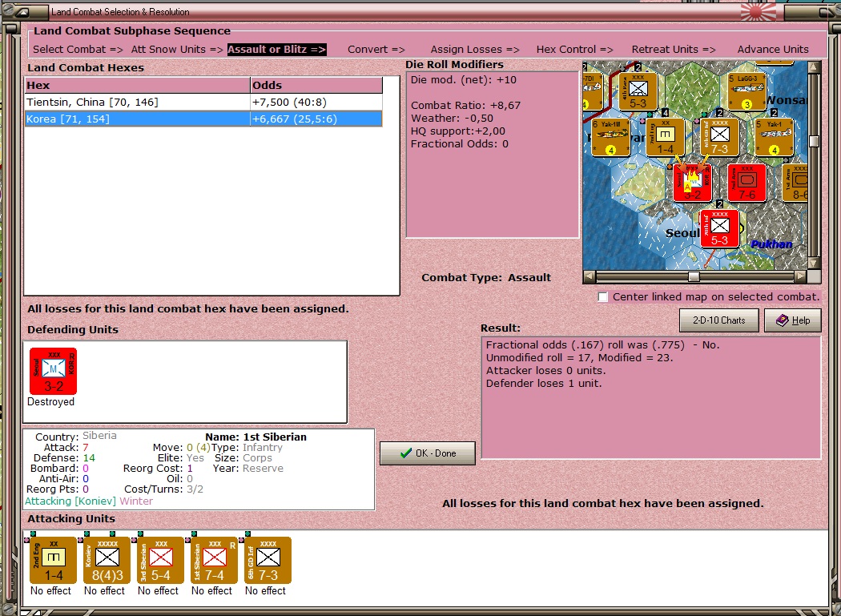
Task: Select Tientsin, China combat hex row
Action: point(203,102)
